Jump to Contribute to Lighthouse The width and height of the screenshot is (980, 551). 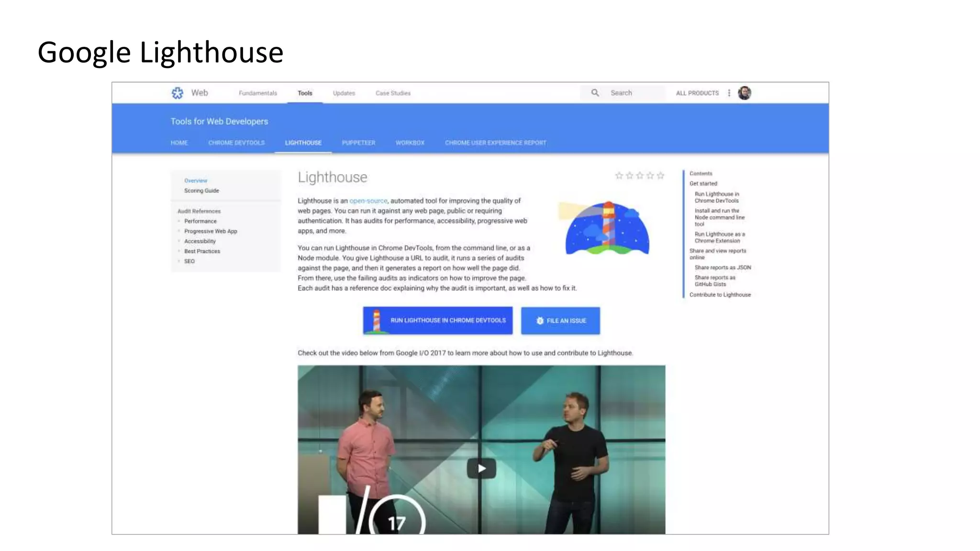[x=720, y=295]
